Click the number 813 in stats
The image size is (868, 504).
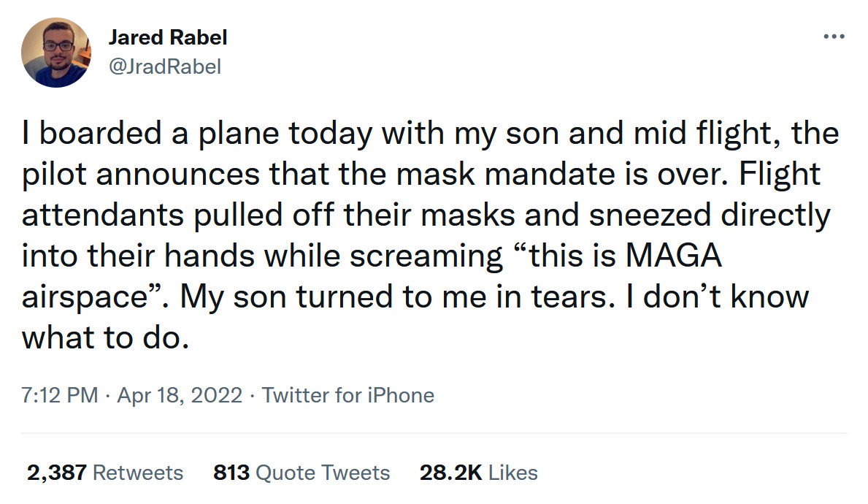[x=231, y=473]
